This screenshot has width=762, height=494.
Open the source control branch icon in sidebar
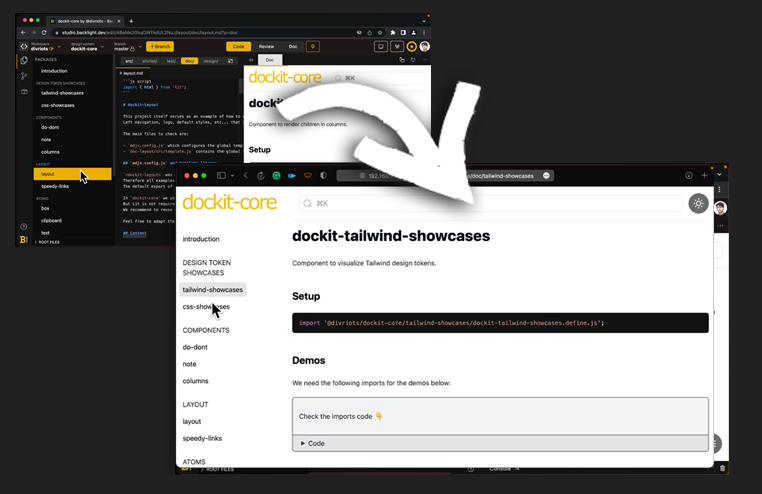pyautogui.click(x=24, y=76)
